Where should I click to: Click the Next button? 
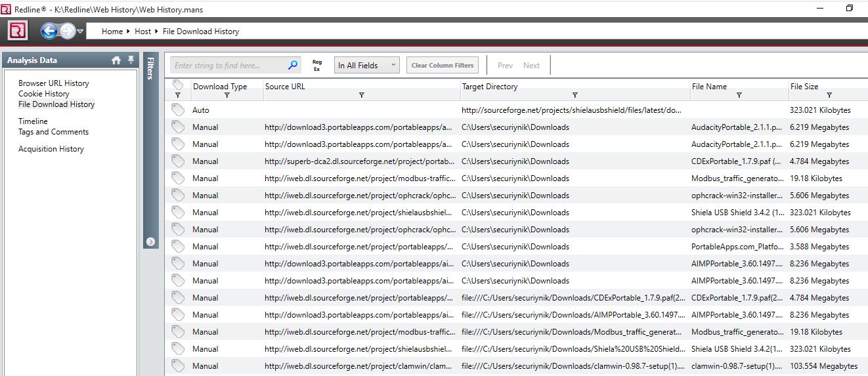pos(531,66)
